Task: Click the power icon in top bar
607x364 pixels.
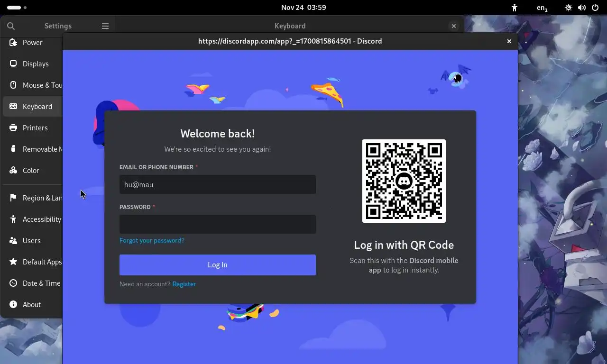Action: pos(595,8)
